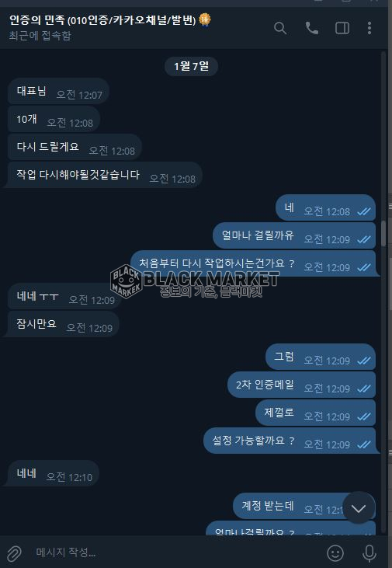
Task: Click the chat scrollbar thumb
Action: tap(383, 234)
